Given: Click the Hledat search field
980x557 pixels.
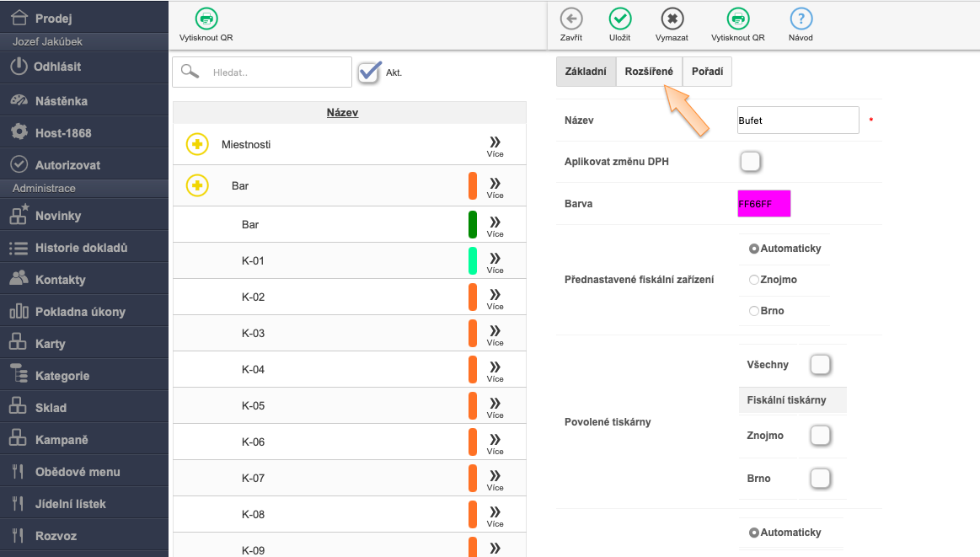Looking at the screenshot, I should click(x=276, y=72).
